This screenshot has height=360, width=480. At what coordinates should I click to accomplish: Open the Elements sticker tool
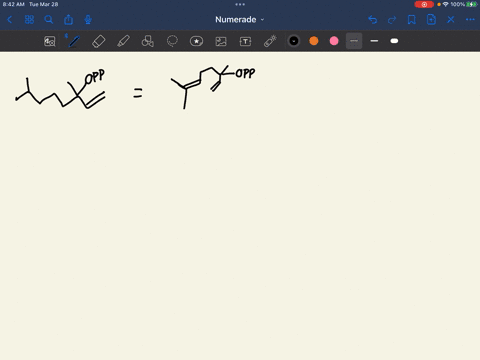(x=196, y=41)
